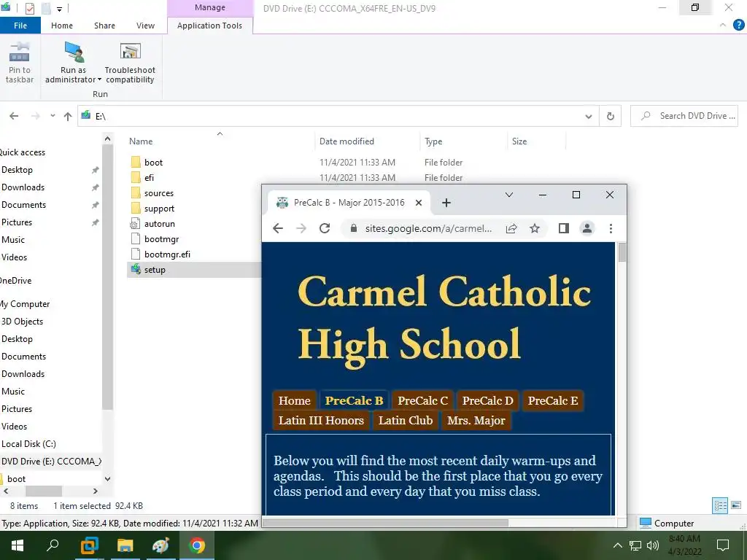Open network icon in system tray
Viewport: 747px width, 560px height.
pos(635,545)
